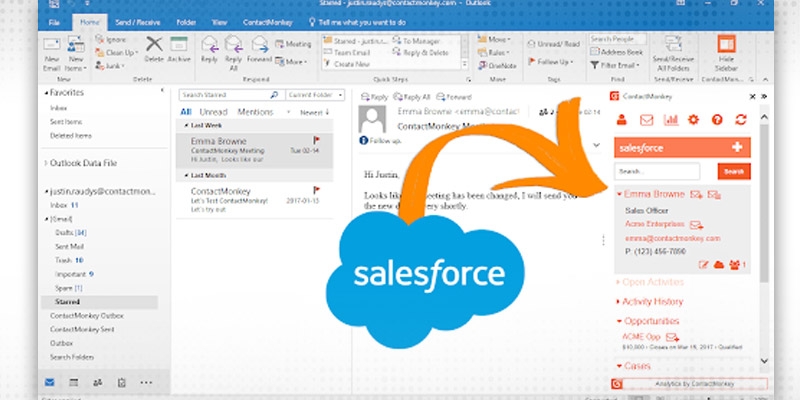The height and width of the screenshot is (400, 800).
Task: Open the emma@contactmonkey.com link
Action: coord(672,238)
